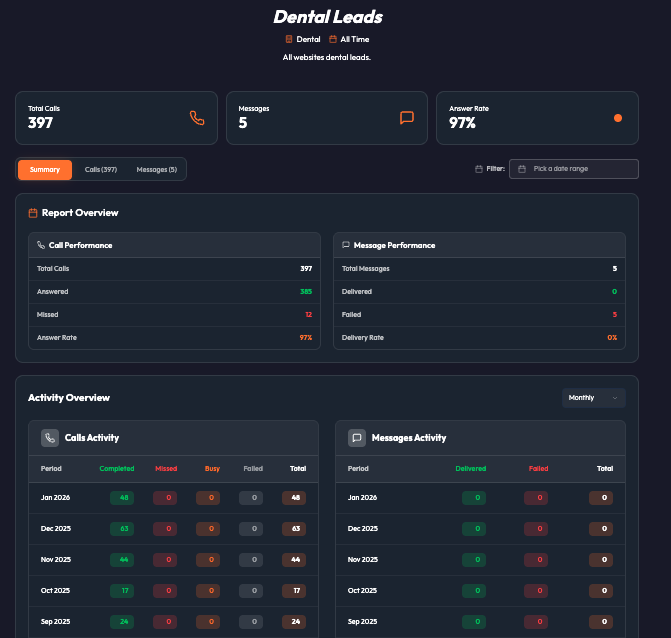Click the phone icon in Call Performance header
The height and width of the screenshot is (638, 671).
tap(41, 245)
